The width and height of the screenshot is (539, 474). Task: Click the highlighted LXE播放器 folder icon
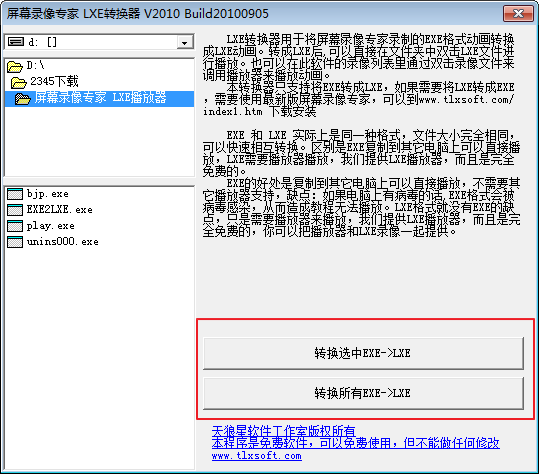click(x=23, y=99)
